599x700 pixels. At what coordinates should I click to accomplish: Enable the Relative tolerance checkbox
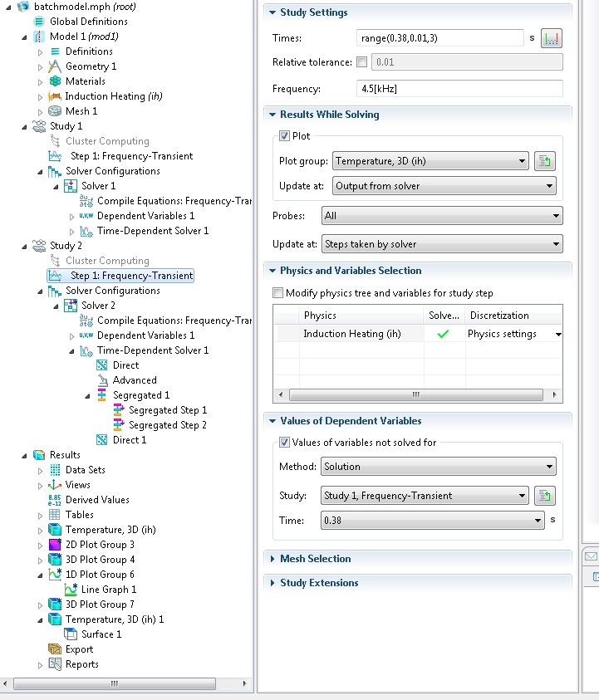click(x=362, y=62)
